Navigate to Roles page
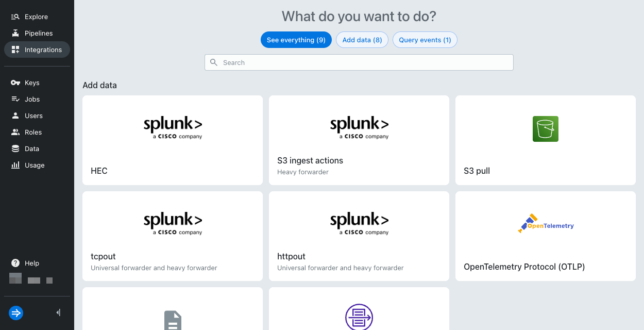 pos(37,132)
